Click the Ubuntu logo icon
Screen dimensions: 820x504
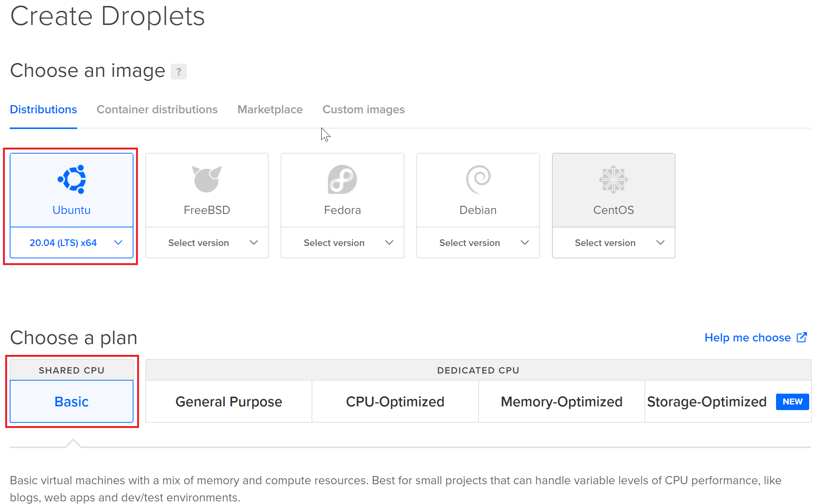click(x=72, y=179)
